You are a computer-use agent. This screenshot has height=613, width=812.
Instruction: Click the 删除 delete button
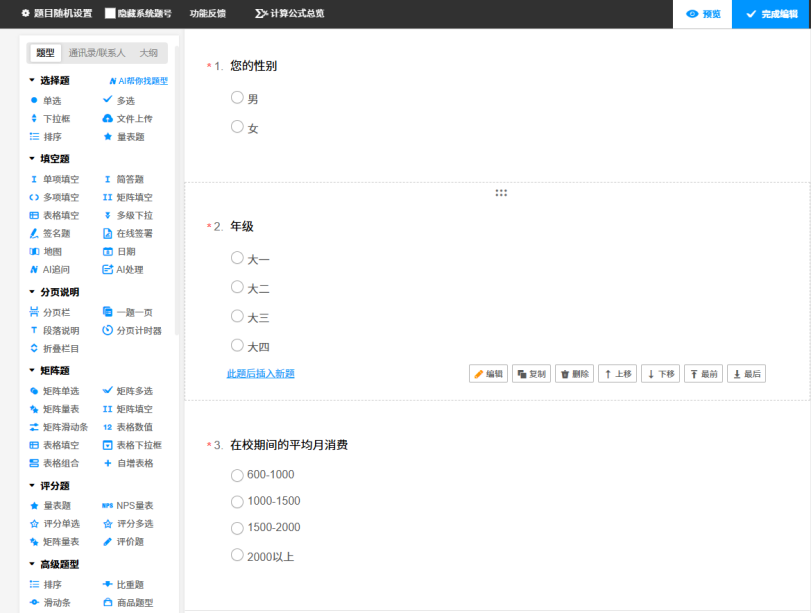click(574, 374)
